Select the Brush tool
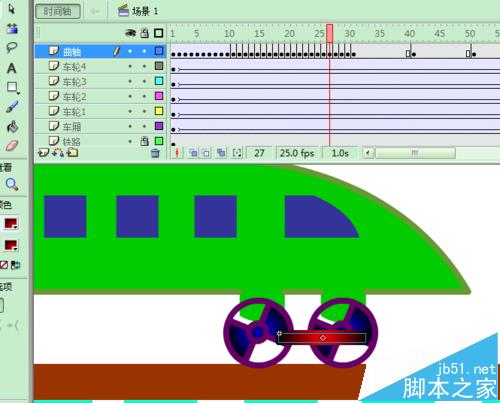The width and height of the screenshot is (500, 403). [12, 107]
